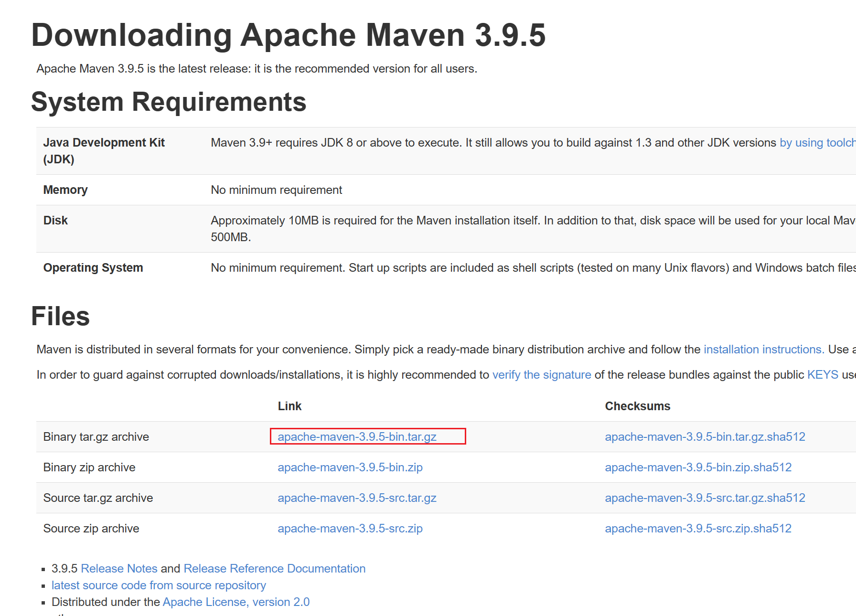Open the src.tar.gz.sha512 checksum link
Screen dimensions: 856x616
tap(705, 498)
